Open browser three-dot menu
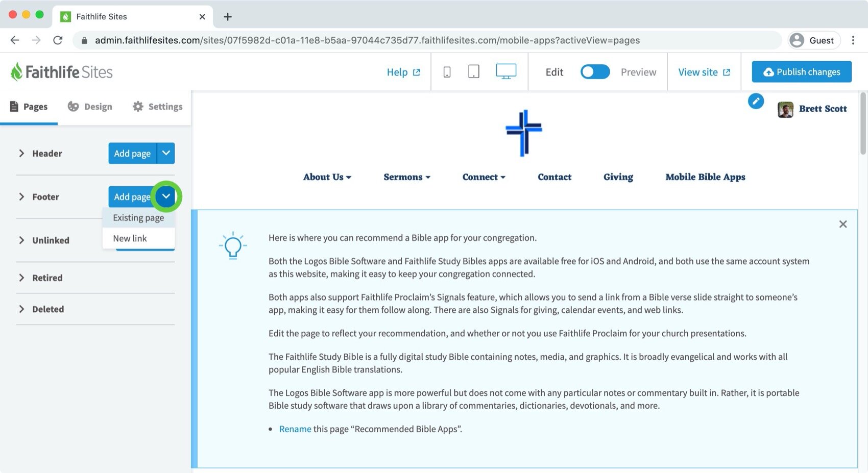Screen dimensions: 868x473 [853, 40]
